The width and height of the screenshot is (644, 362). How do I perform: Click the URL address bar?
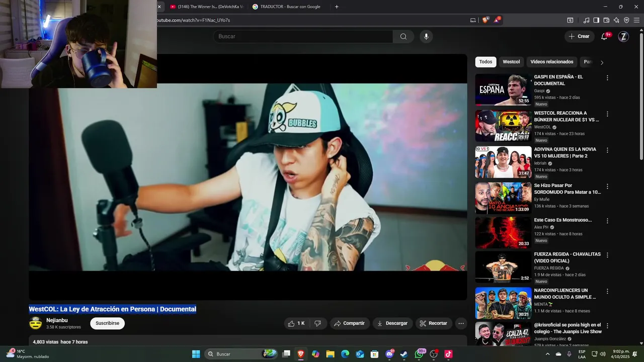(312, 20)
